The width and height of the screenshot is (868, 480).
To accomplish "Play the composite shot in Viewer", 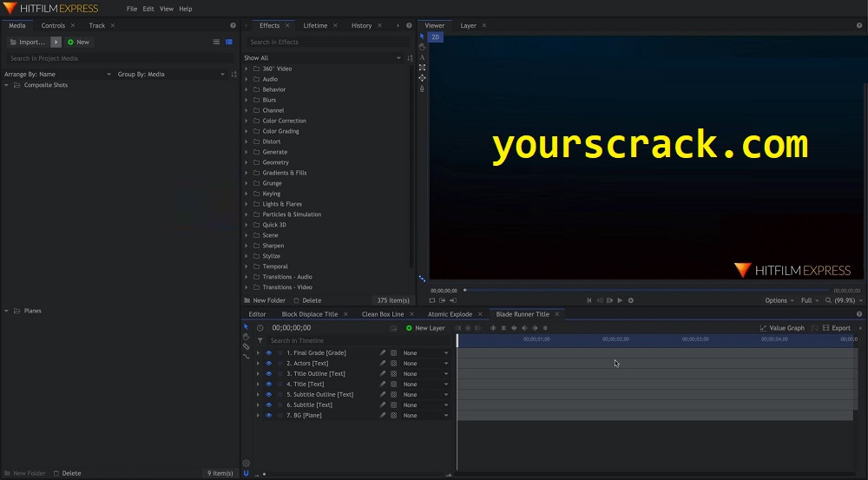I will (x=620, y=300).
